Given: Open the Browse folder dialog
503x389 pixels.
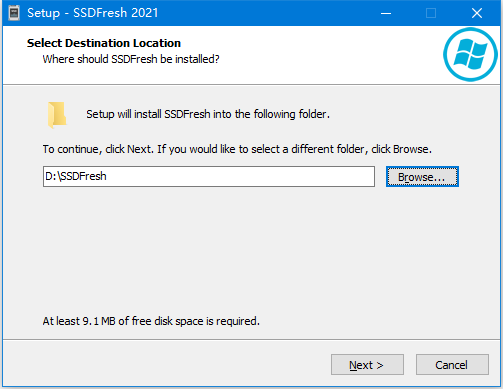Looking at the screenshot, I should pos(422,177).
